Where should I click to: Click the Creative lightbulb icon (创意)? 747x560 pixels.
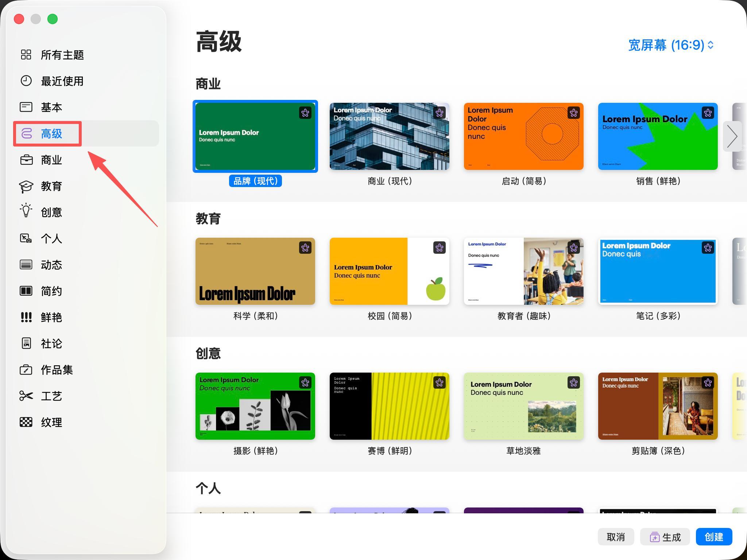[x=26, y=211]
